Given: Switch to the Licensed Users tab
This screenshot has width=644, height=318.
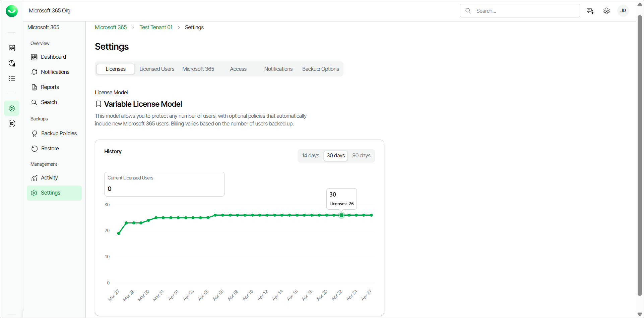Looking at the screenshot, I should [x=157, y=69].
